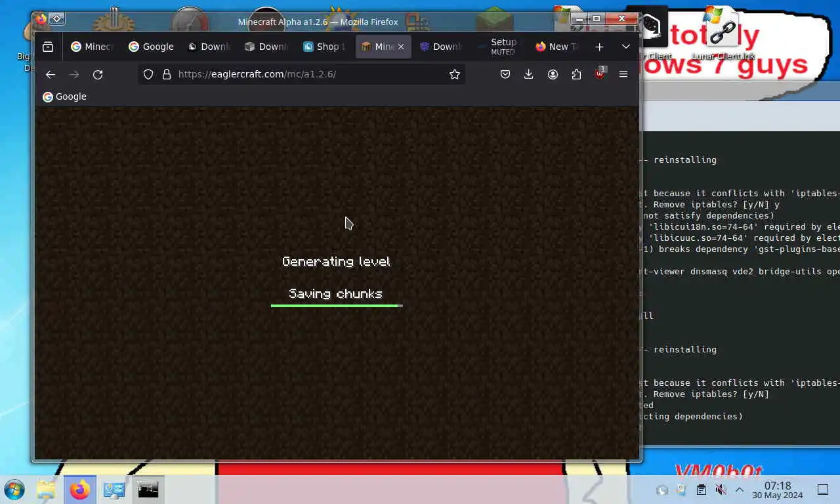This screenshot has width=840, height=504.
Task: Toggle the muted volume tray icon
Action: 721,490
